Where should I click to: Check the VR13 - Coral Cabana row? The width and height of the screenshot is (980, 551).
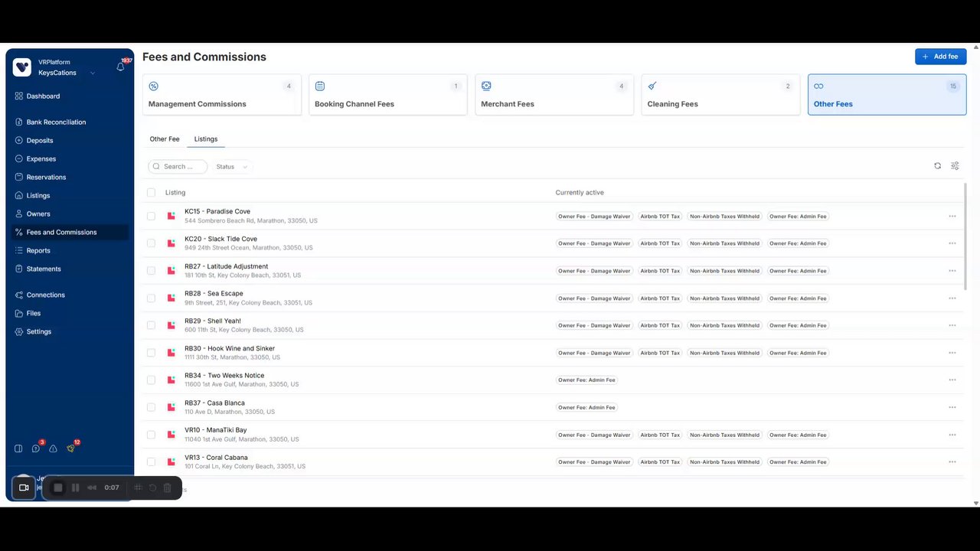coord(151,462)
